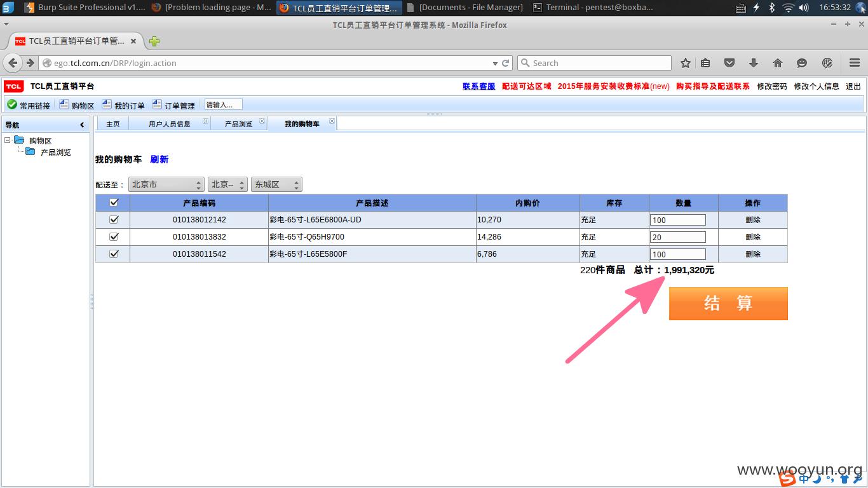Screen dimensions: 868x488
Task: Click the orange 结算 checkout button
Action: pyautogui.click(x=728, y=303)
